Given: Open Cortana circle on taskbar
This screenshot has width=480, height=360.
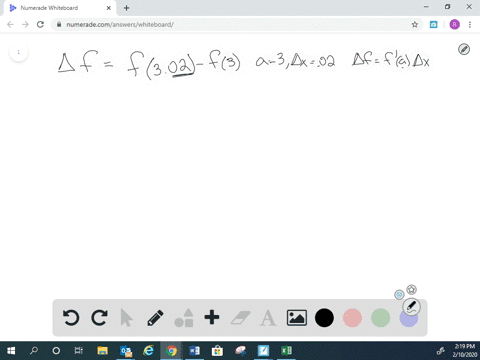Looking at the screenshot, I should tap(56, 351).
